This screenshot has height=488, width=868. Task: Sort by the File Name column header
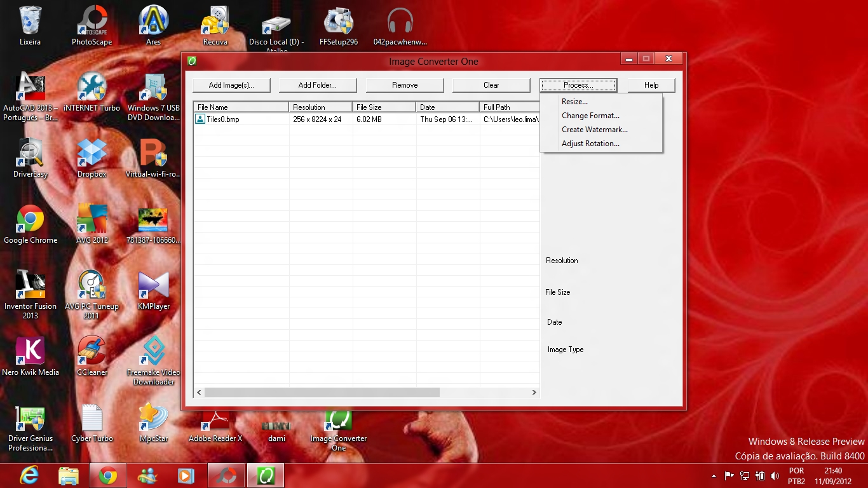click(x=241, y=107)
